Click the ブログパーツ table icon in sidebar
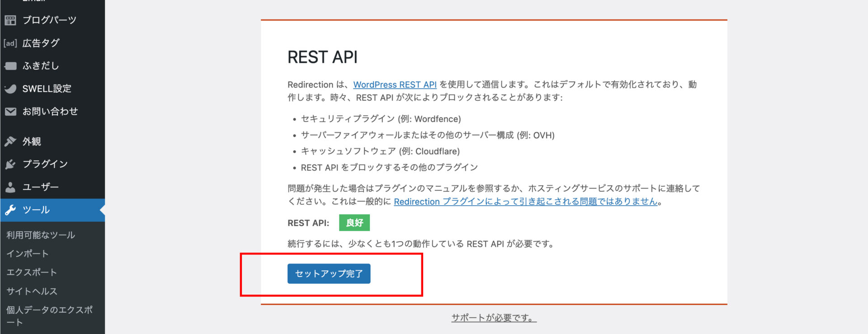Viewport: 868px width, 334px height. (10, 20)
